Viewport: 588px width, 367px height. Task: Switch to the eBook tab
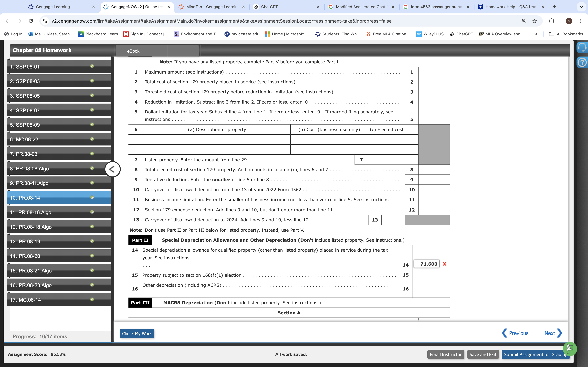(x=133, y=51)
